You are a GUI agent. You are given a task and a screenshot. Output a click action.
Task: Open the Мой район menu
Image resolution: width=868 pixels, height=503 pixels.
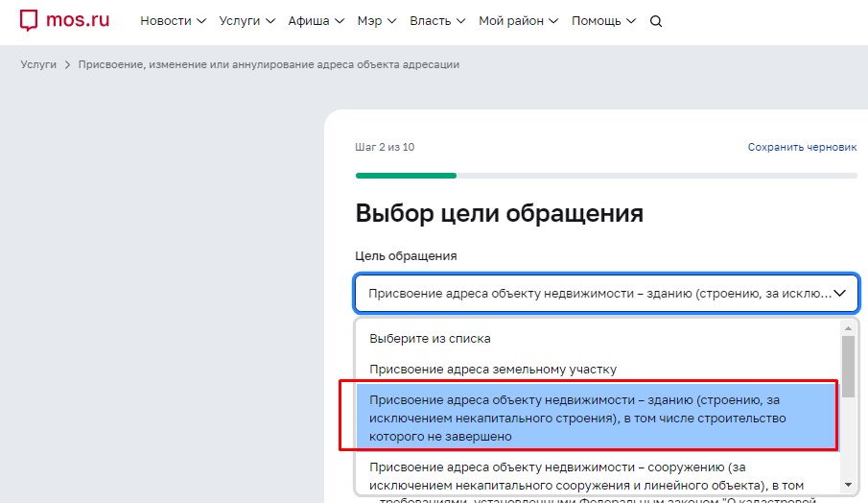[518, 21]
